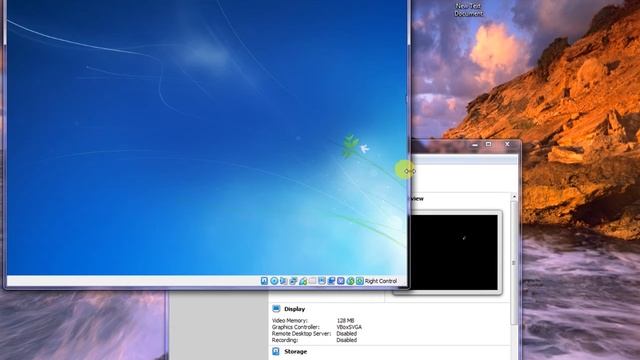Click the audio indicator icon in VM status bar
The height and width of the screenshot is (360, 640).
coord(283,281)
